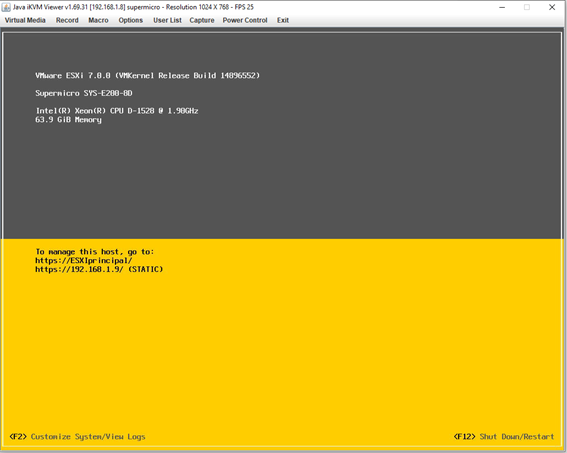Open the Macro menu
This screenshot has height=453, width=567.
(98, 20)
